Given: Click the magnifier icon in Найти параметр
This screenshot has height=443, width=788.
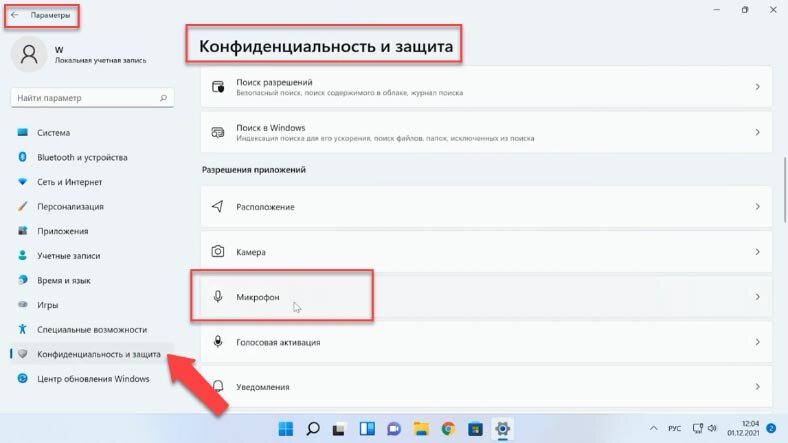Looking at the screenshot, I should 163,98.
